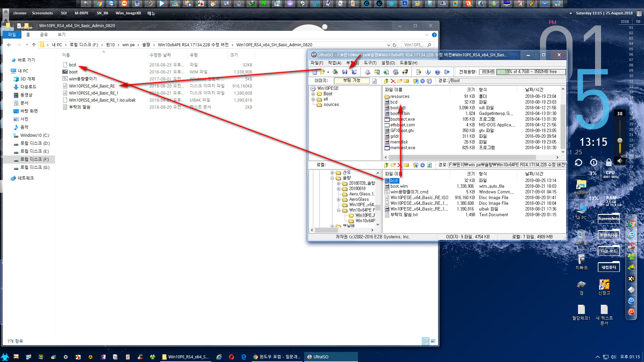644x362 pixels.
Task: Click the Make CD/DVD image icon in UltraISO
Action: coord(368,72)
